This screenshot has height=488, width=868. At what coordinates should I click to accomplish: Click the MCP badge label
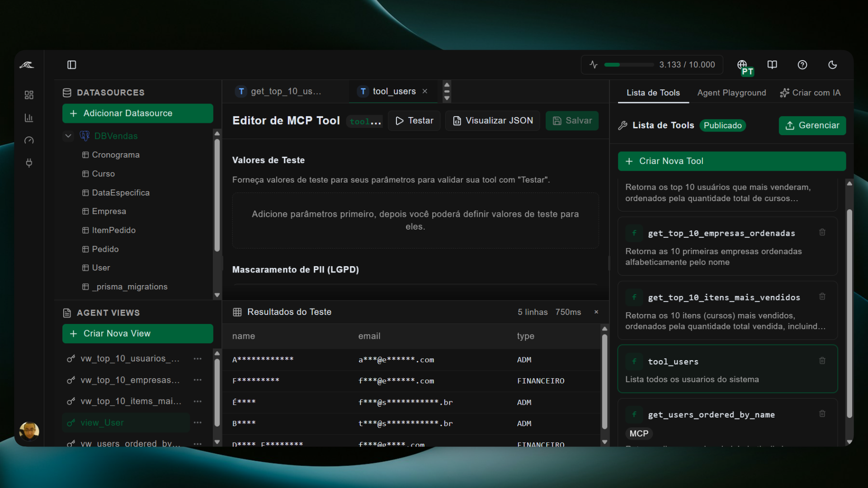639,434
